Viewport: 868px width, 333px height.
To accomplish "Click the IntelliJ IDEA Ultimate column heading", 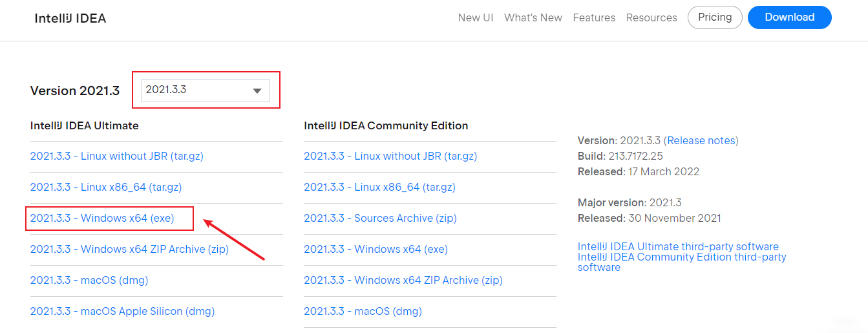I will (85, 125).
